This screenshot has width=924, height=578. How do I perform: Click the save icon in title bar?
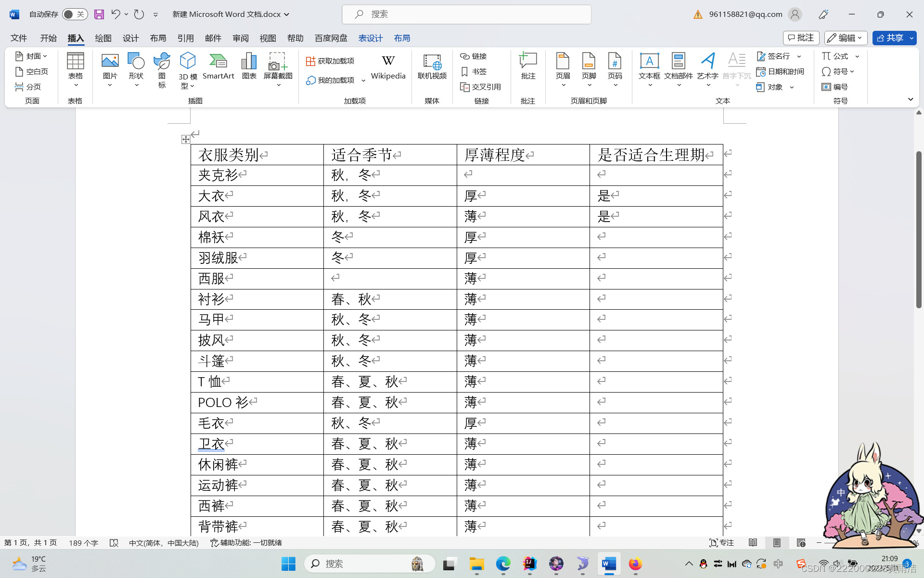click(x=99, y=14)
